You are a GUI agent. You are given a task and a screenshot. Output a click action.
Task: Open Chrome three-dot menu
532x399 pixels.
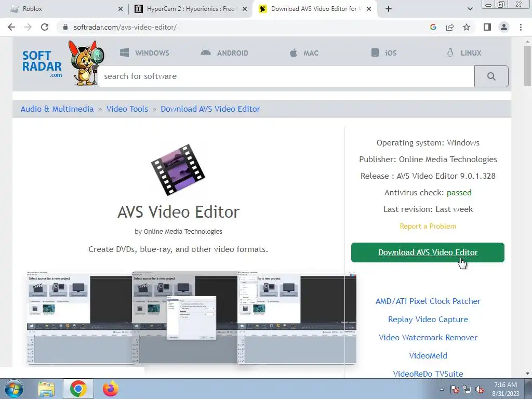[x=521, y=27]
